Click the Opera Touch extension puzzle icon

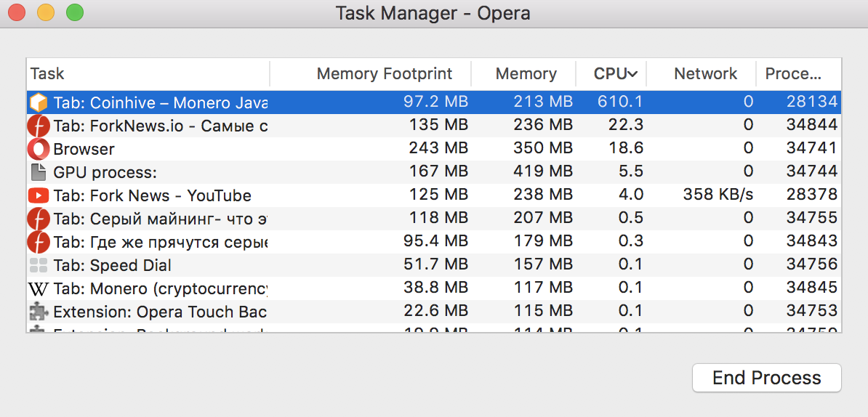(39, 312)
